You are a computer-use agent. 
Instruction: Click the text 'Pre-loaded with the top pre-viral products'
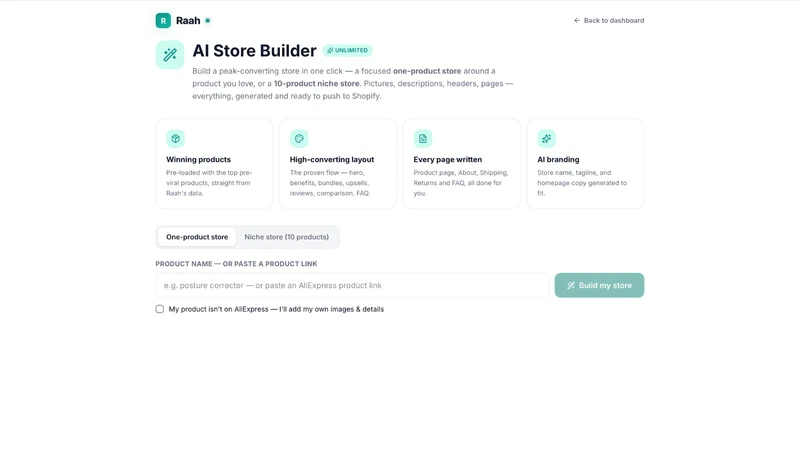(209, 178)
